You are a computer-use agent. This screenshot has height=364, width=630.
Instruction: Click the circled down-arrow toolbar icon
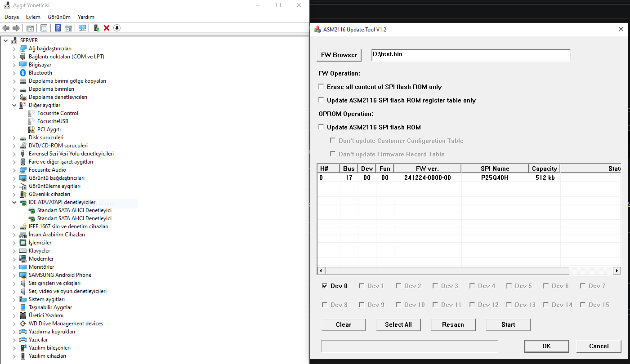[x=117, y=28]
